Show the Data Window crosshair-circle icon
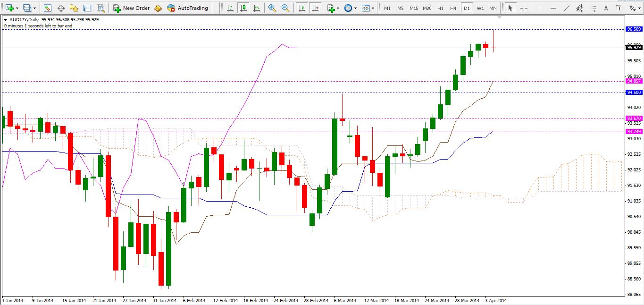The height and width of the screenshot is (305, 644). [61, 8]
